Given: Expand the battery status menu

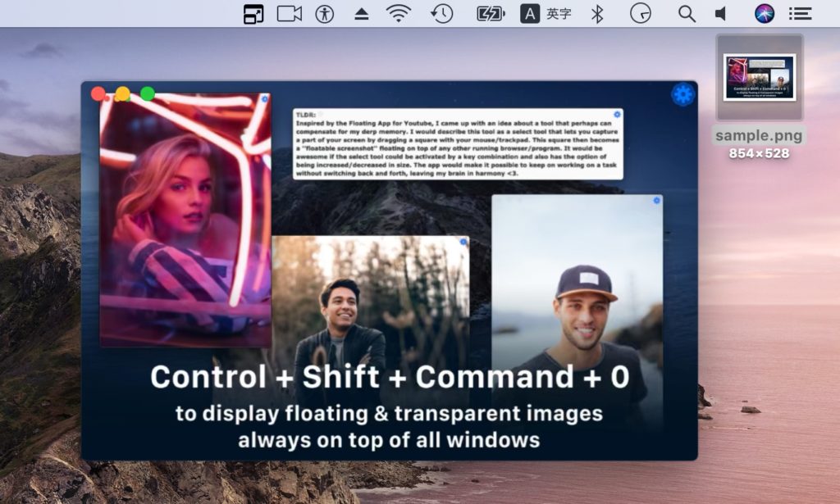Looking at the screenshot, I should pyautogui.click(x=490, y=13).
